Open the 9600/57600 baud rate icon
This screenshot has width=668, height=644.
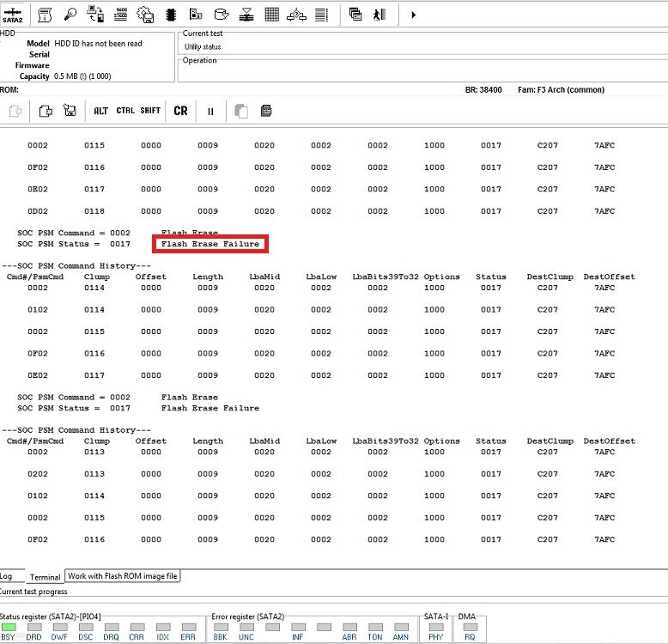[x=121, y=15]
